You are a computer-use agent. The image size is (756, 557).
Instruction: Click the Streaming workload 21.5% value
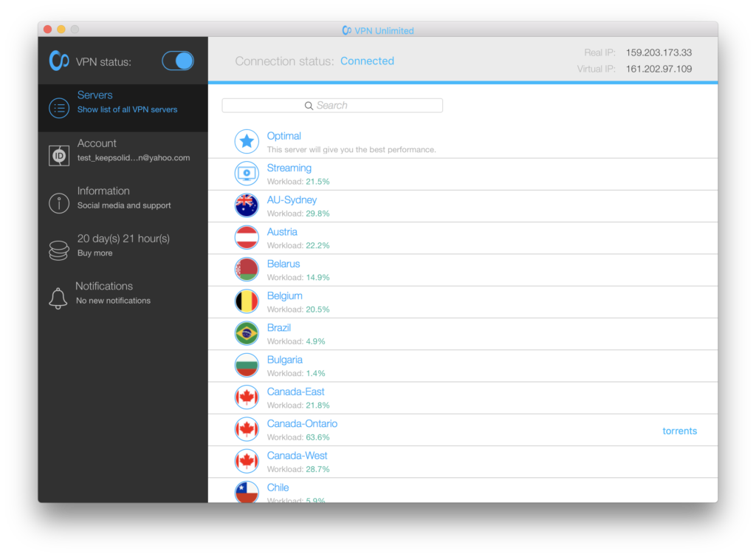(x=317, y=182)
